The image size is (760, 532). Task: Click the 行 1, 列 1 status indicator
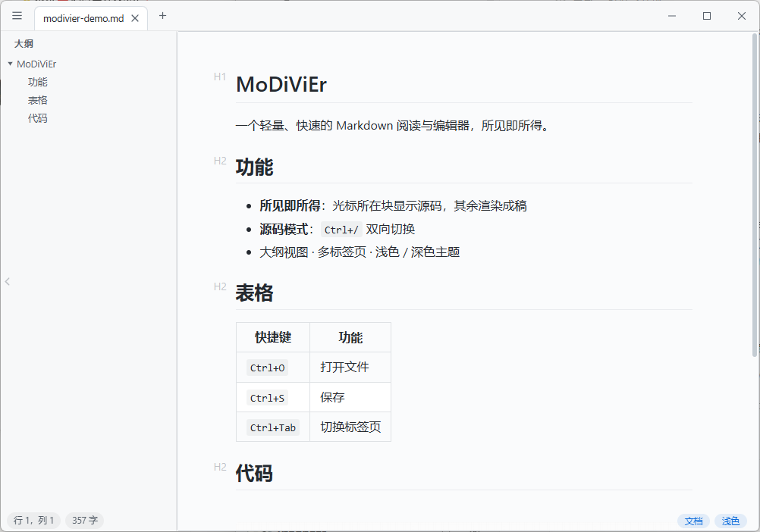click(33, 521)
